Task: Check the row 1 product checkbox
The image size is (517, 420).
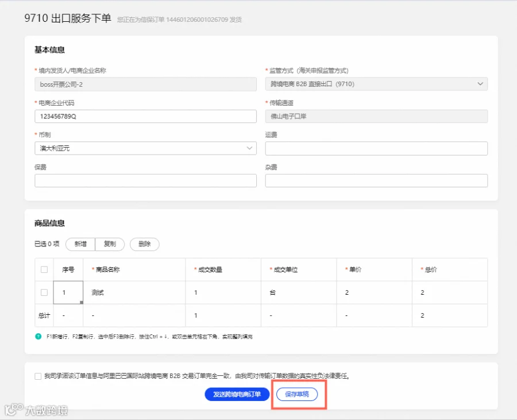Action: click(44, 292)
